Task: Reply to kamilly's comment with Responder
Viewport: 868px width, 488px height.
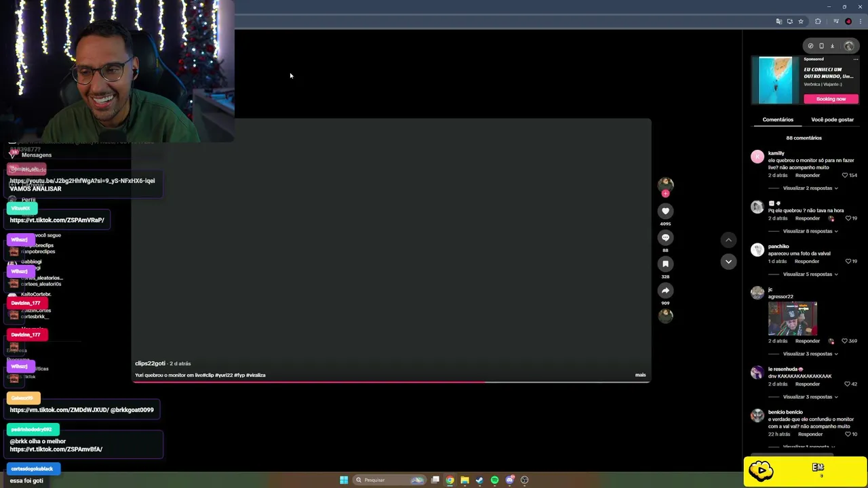Action: point(808,176)
